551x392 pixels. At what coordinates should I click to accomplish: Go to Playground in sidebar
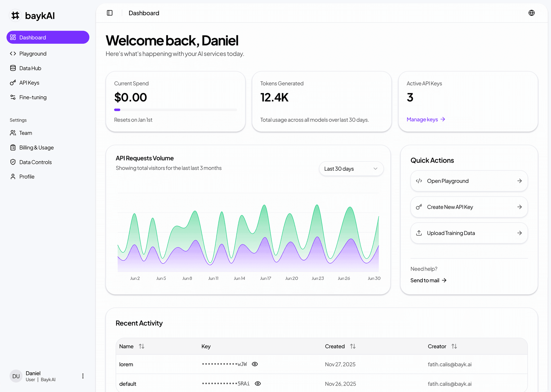click(x=48, y=53)
